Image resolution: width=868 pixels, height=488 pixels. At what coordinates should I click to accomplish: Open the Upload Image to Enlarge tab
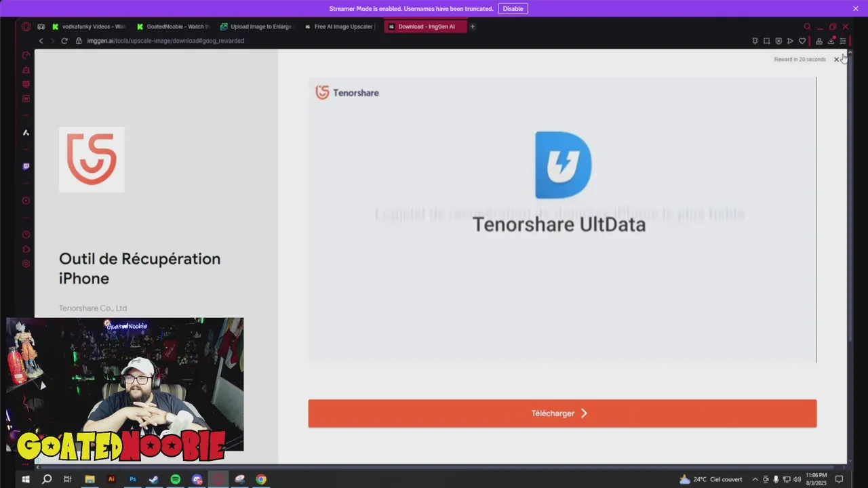(x=256, y=26)
